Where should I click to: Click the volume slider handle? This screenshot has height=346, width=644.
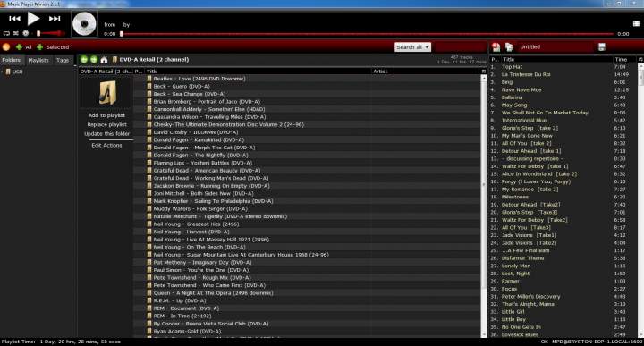[38, 33]
